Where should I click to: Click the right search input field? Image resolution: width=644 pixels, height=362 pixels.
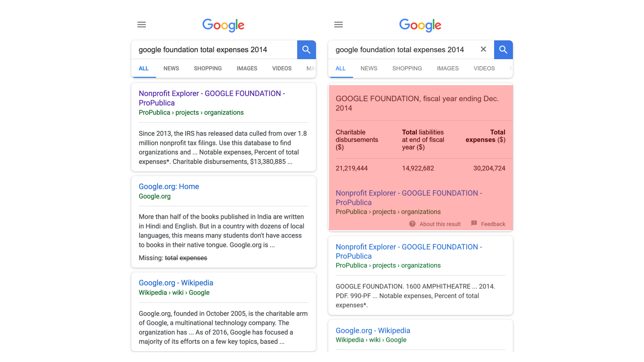pyautogui.click(x=401, y=50)
